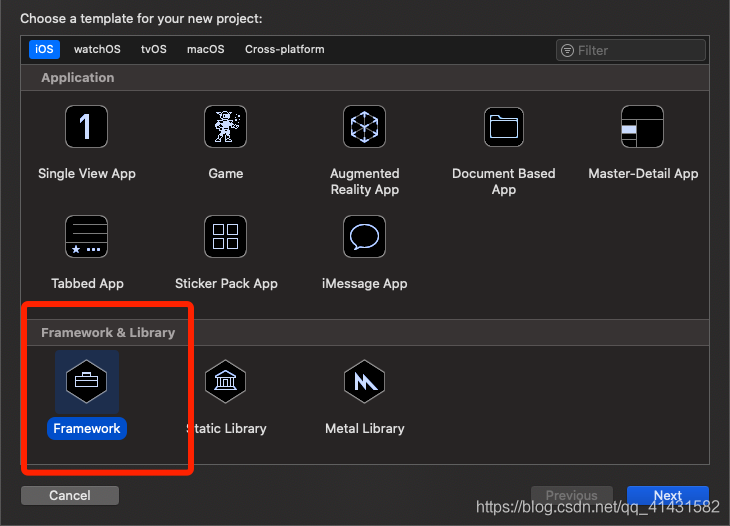
Task: Select the Document Based App folder icon
Action: [504, 127]
